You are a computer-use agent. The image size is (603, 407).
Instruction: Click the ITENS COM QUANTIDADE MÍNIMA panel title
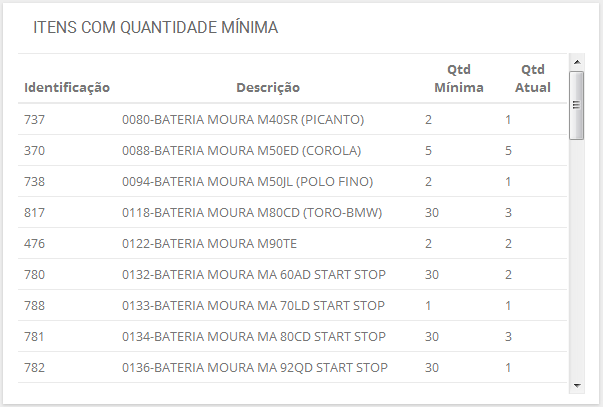pos(156,27)
